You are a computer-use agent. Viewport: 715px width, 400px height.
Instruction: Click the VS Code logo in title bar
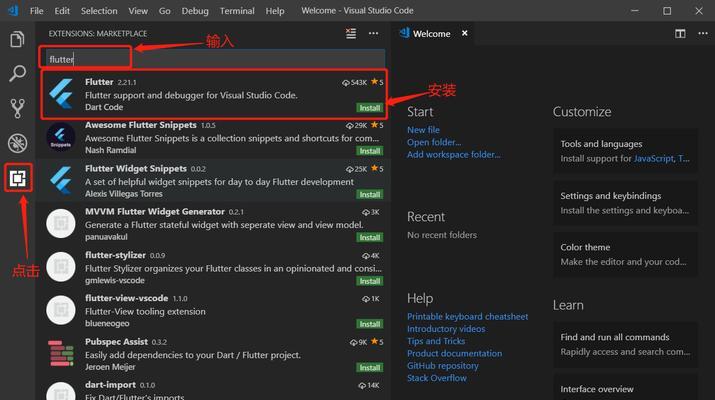(x=13, y=10)
